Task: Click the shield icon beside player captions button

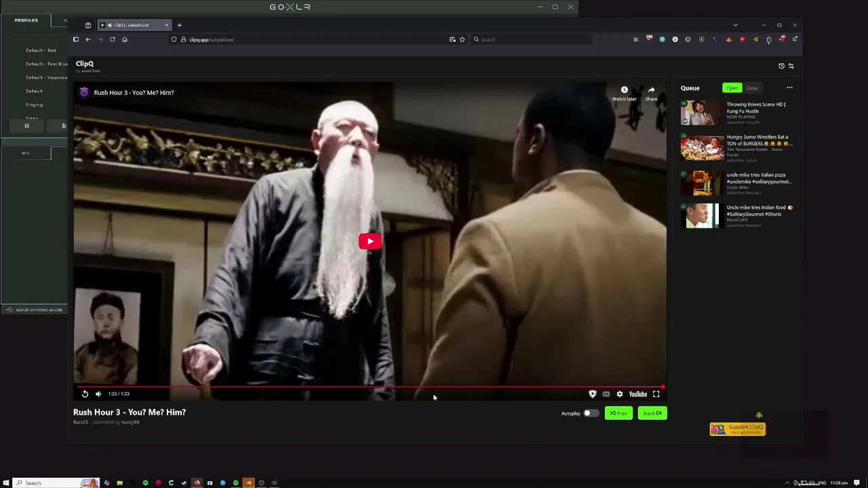Action: click(x=592, y=394)
